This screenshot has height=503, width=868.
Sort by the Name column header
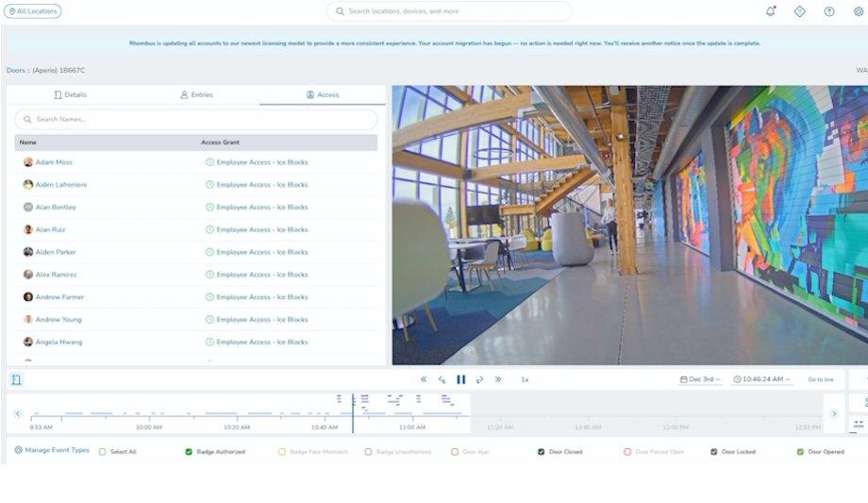pyautogui.click(x=27, y=143)
